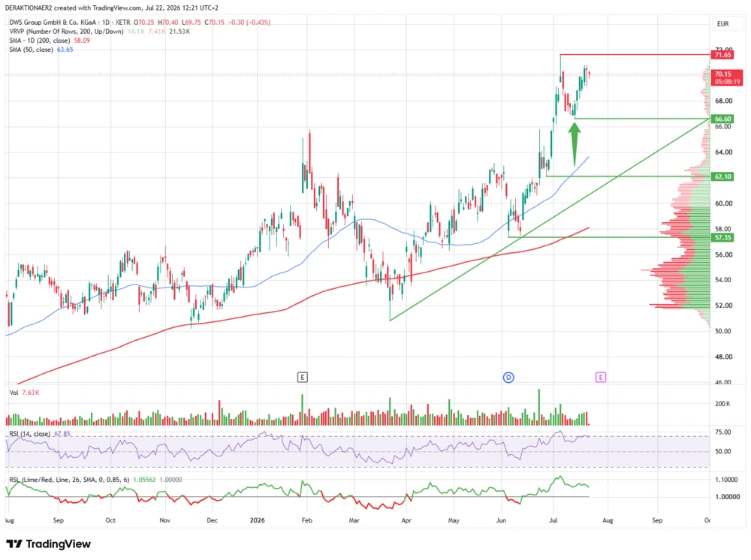The width and height of the screenshot is (751, 560).
Task: Click the 54.00 price axis label
Action: point(724,279)
